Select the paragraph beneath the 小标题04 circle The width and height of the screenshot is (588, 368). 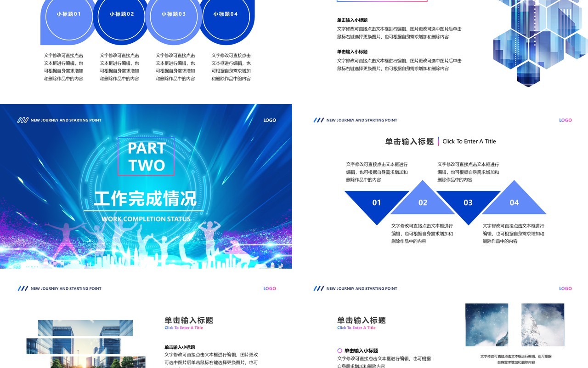point(231,67)
